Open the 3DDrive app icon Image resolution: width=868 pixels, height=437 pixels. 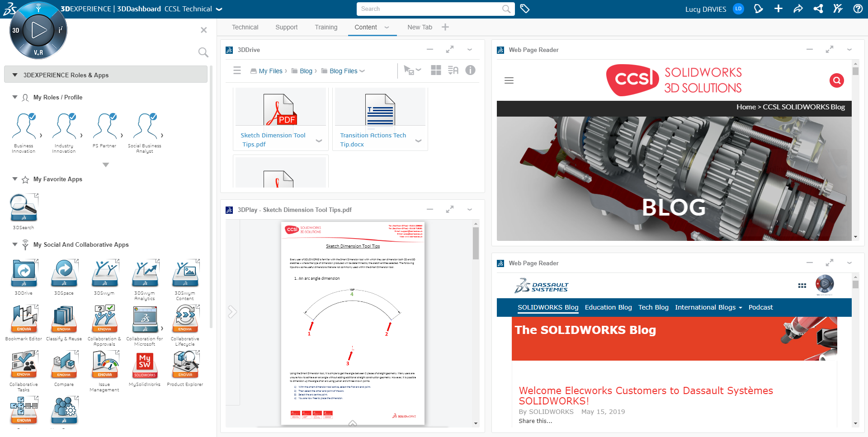(24, 273)
